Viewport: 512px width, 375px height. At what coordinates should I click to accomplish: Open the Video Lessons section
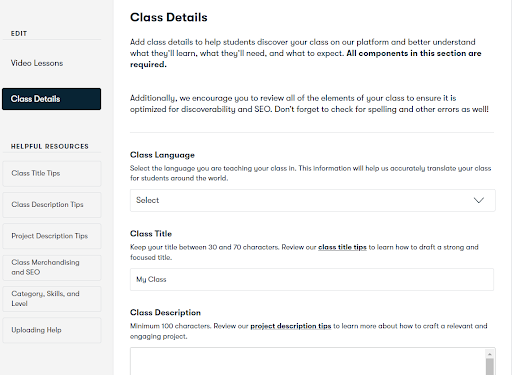[x=37, y=63]
